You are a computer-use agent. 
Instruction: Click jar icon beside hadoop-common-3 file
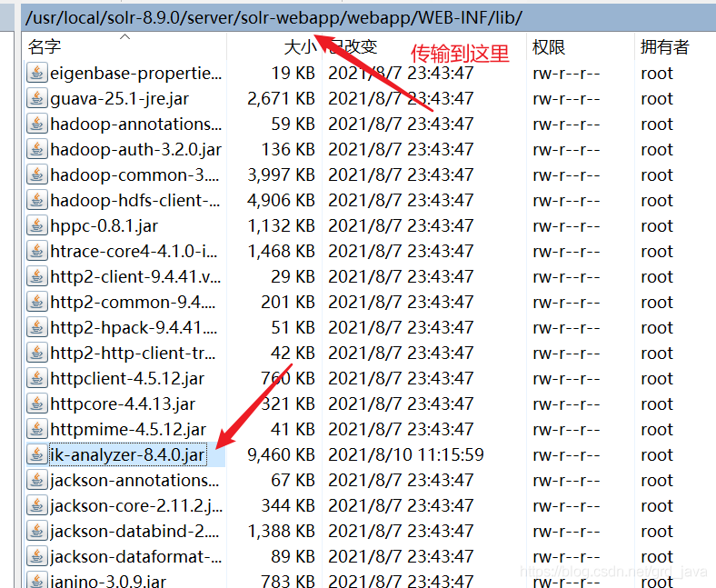coord(37,174)
